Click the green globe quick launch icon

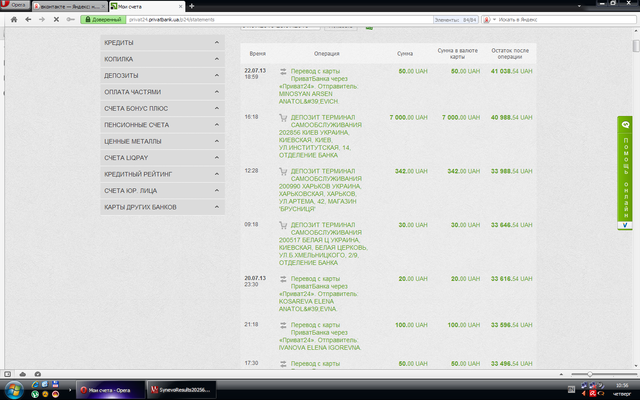35,394
